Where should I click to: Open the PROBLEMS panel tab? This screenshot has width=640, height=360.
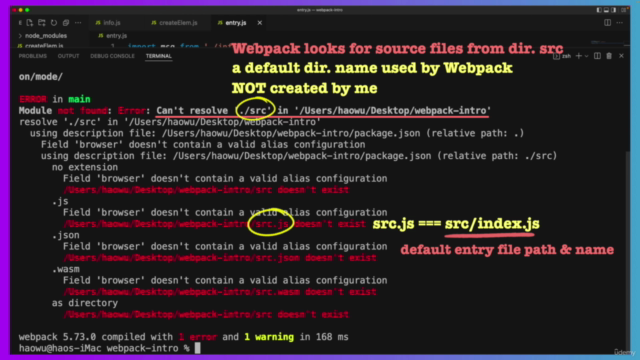[33, 56]
